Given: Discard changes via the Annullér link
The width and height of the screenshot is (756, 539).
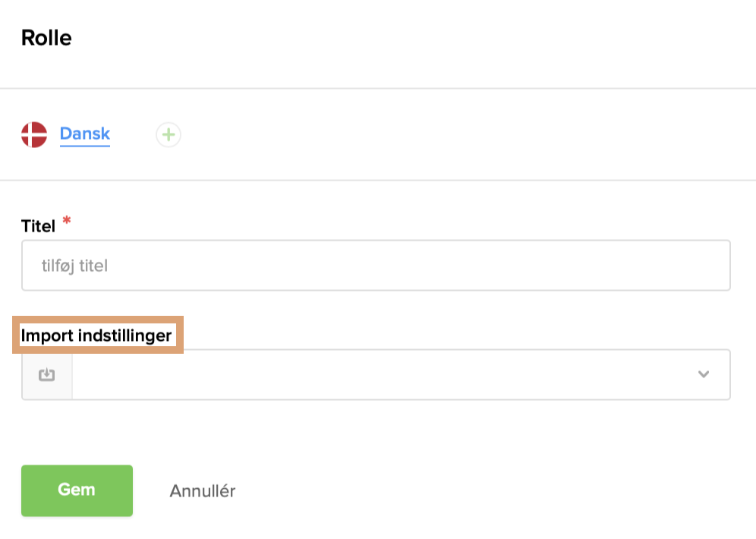Looking at the screenshot, I should pos(202,491).
